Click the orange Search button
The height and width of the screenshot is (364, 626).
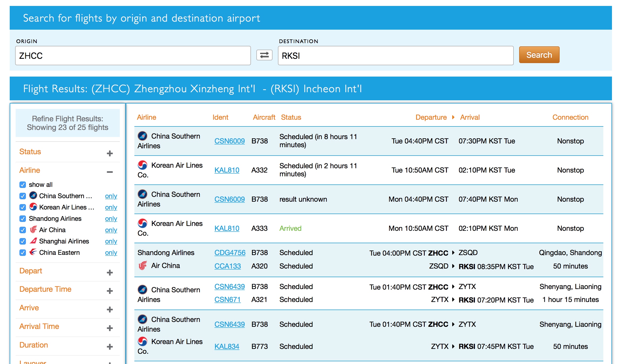click(x=539, y=55)
